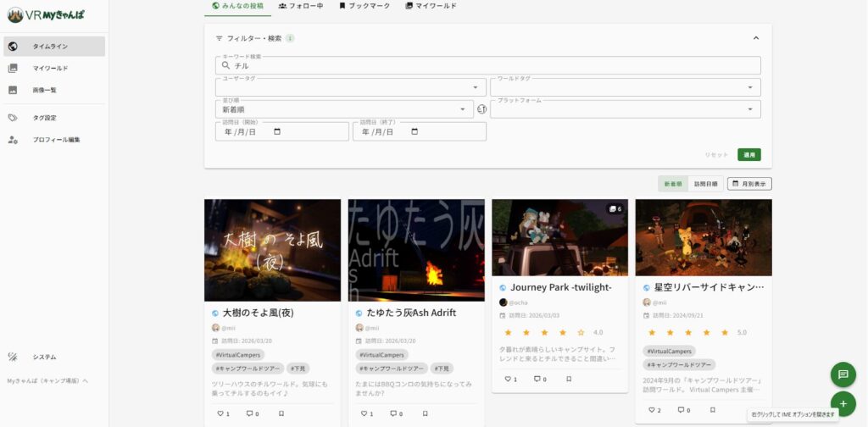Viewport: 868px width, 427px height.
Task: Click the green 適用 button
Action: click(x=748, y=155)
